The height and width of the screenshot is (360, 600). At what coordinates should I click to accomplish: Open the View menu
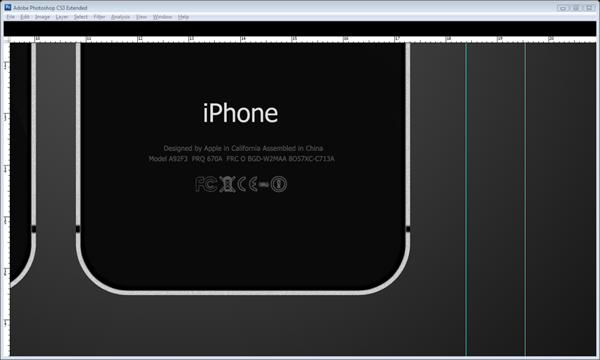coord(141,17)
